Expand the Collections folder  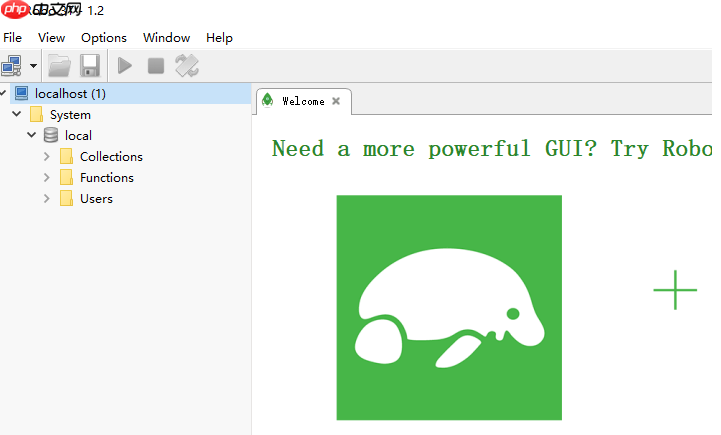point(46,156)
